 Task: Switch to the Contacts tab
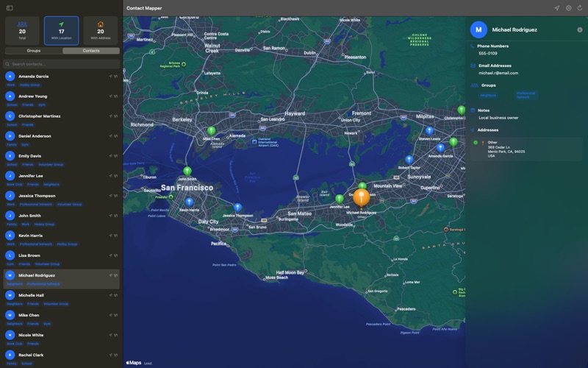91,51
